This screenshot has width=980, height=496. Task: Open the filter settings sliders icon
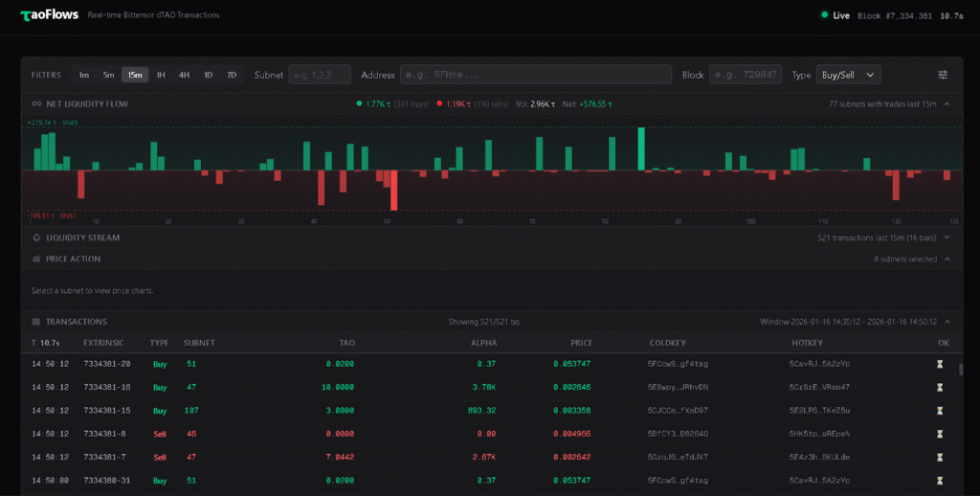[x=943, y=75]
